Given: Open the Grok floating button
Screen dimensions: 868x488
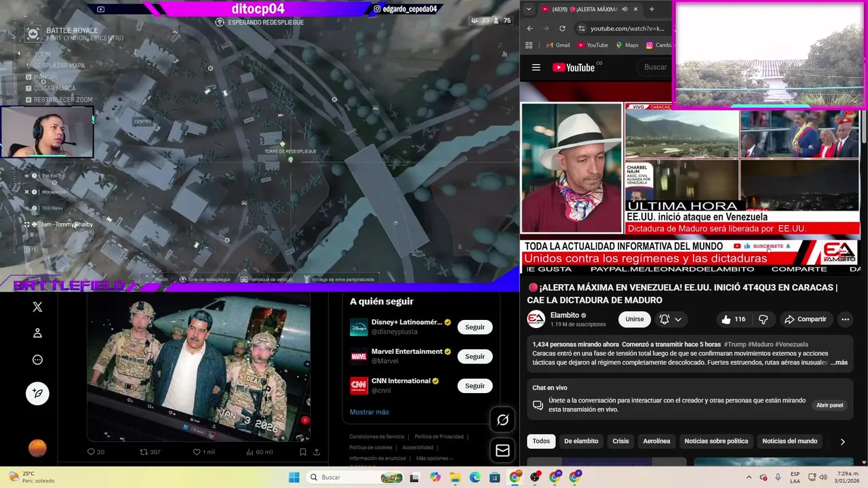Looking at the screenshot, I should point(502,420).
